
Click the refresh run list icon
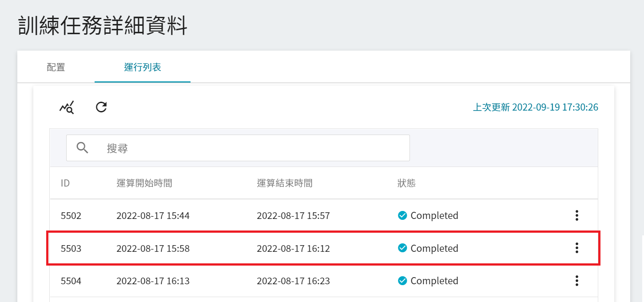coord(102,107)
